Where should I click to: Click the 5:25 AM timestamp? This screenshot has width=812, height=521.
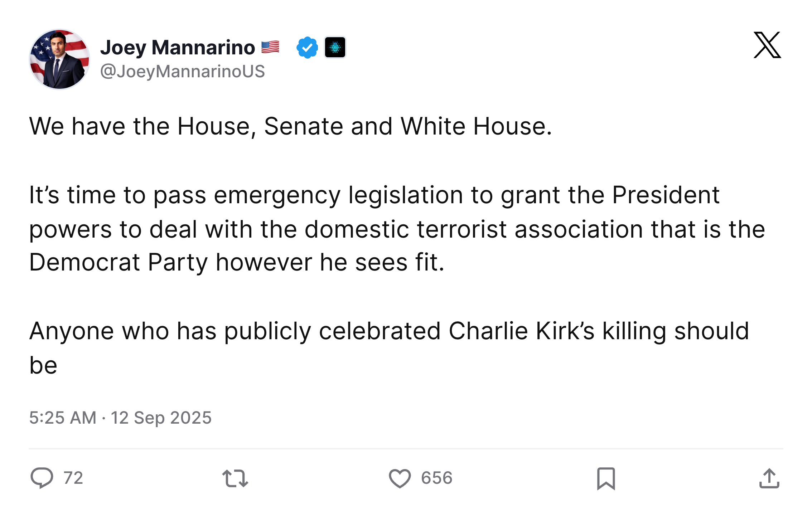(63, 418)
